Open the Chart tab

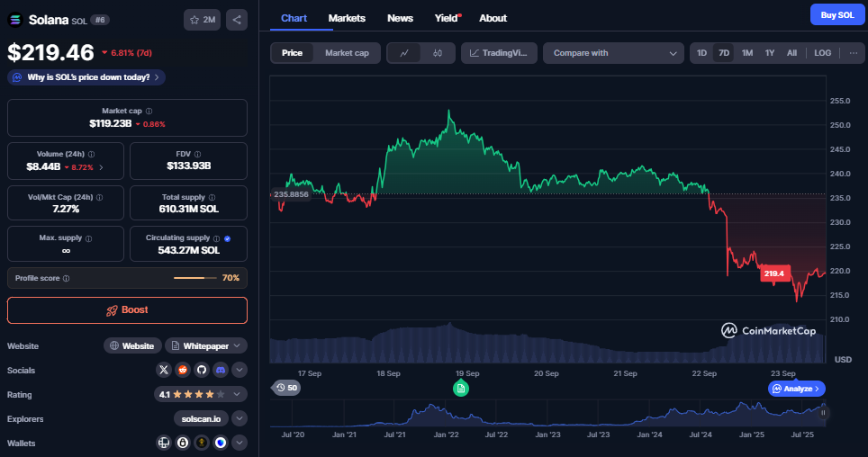[294, 18]
